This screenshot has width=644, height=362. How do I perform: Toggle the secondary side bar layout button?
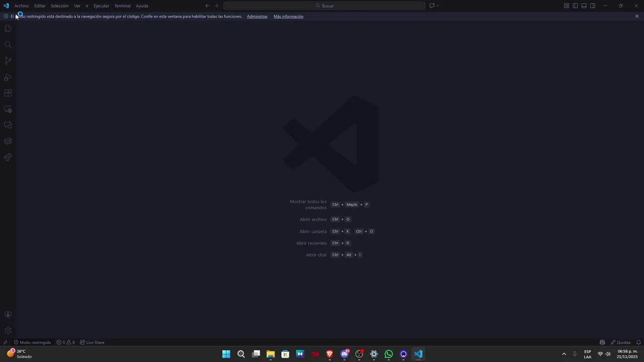593,6
